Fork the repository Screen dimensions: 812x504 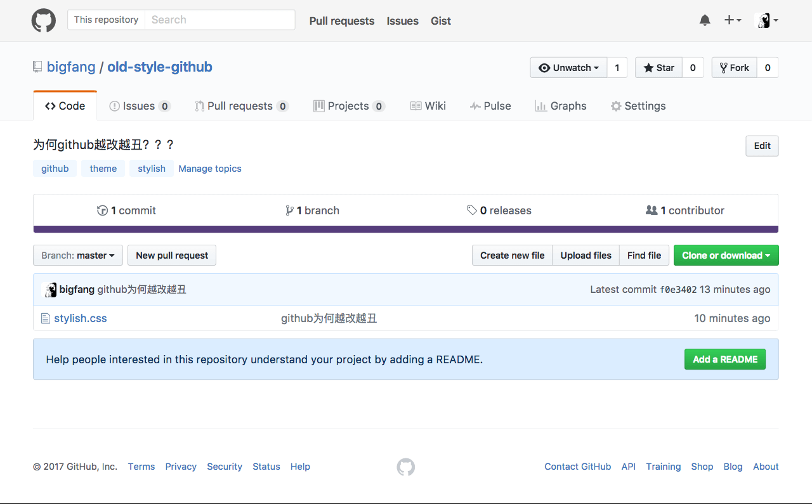(734, 68)
